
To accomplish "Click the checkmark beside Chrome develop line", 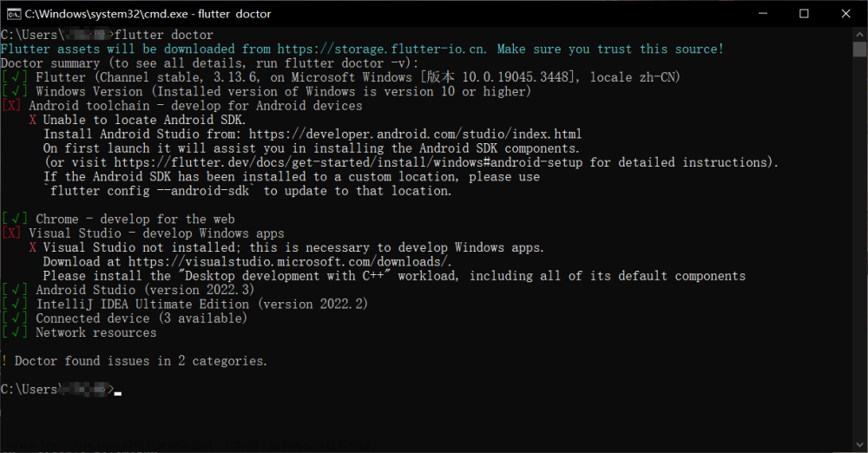I will point(15,220).
